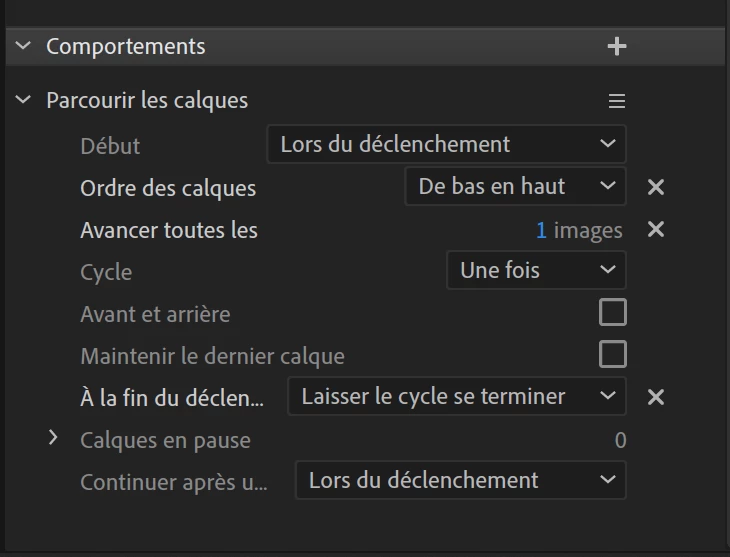Collapse Parcourir les calques section

point(24,100)
